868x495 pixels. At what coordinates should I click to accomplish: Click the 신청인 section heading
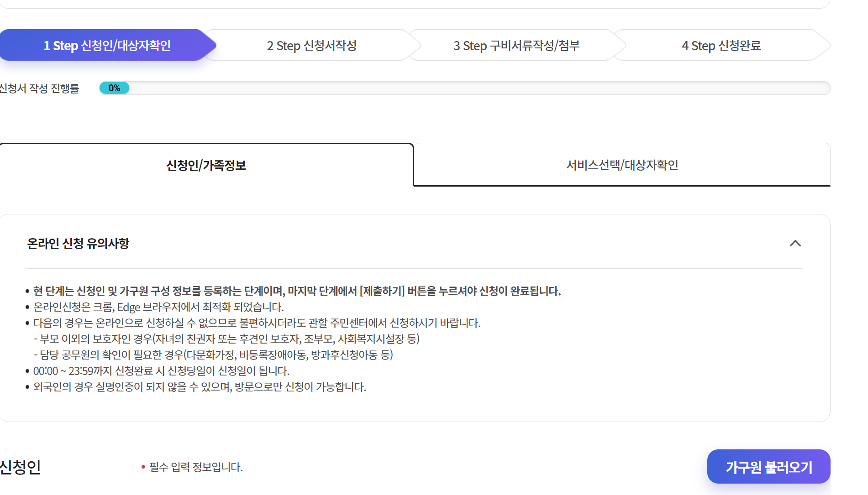[x=21, y=467]
